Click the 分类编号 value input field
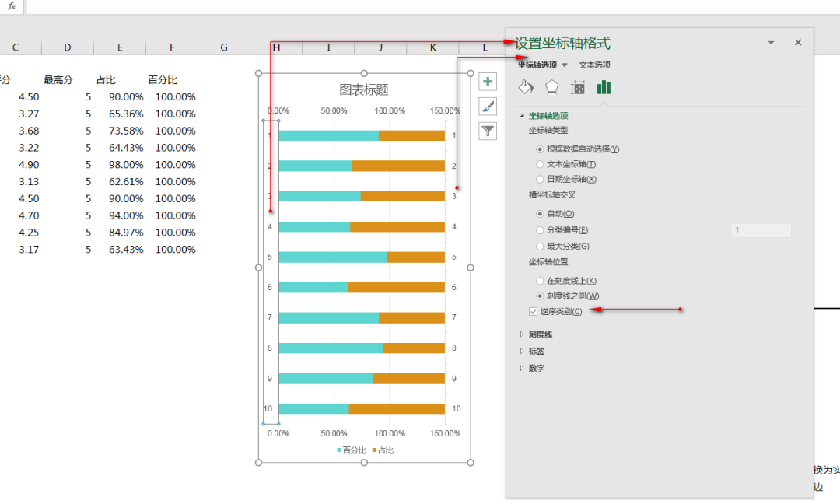Screen dimensions: 840x504 tap(761, 230)
